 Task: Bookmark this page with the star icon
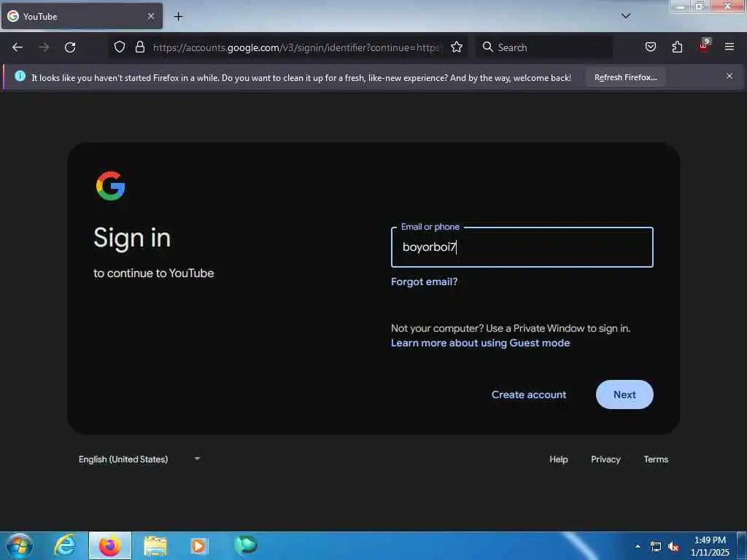tap(457, 47)
